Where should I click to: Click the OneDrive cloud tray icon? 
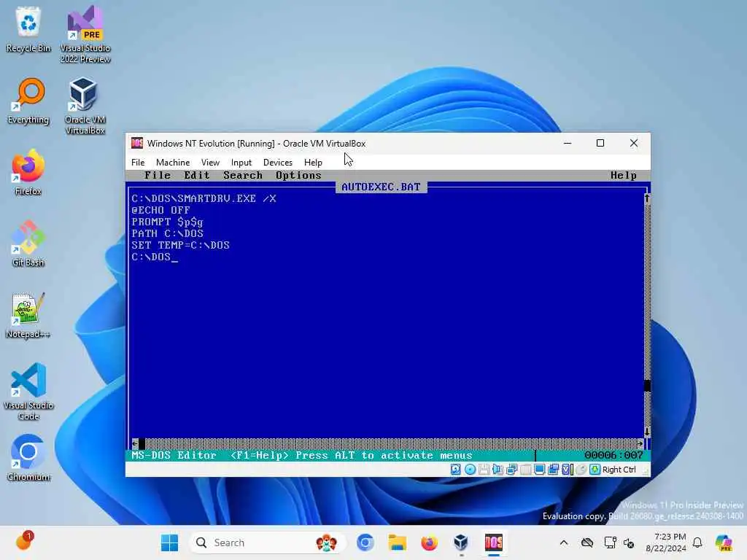(x=587, y=542)
